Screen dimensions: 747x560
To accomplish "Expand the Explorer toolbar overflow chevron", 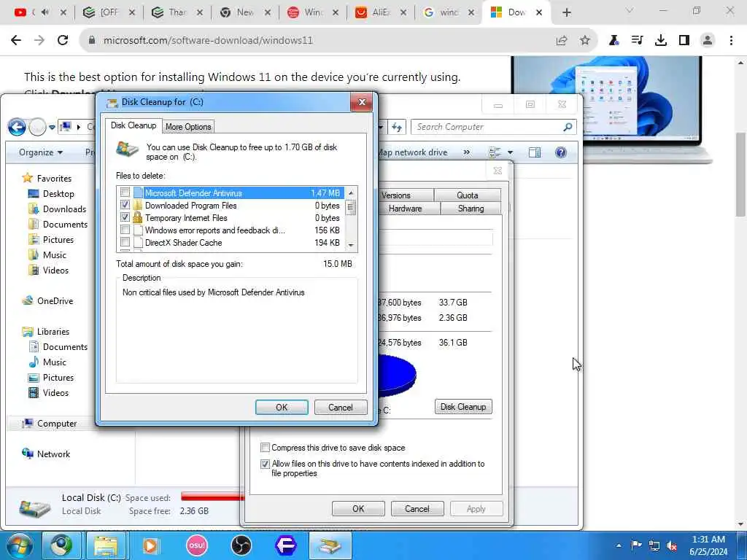I will (x=466, y=152).
